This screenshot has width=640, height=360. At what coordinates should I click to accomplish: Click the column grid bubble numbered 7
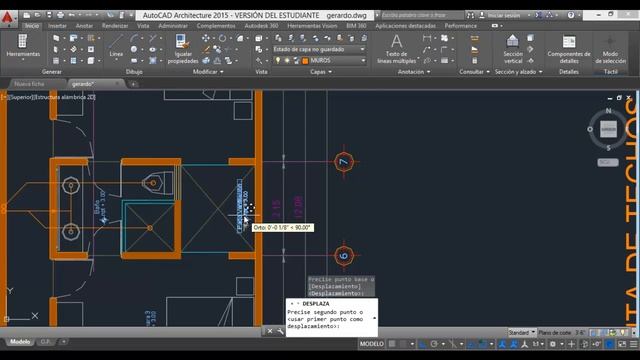coord(344,162)
